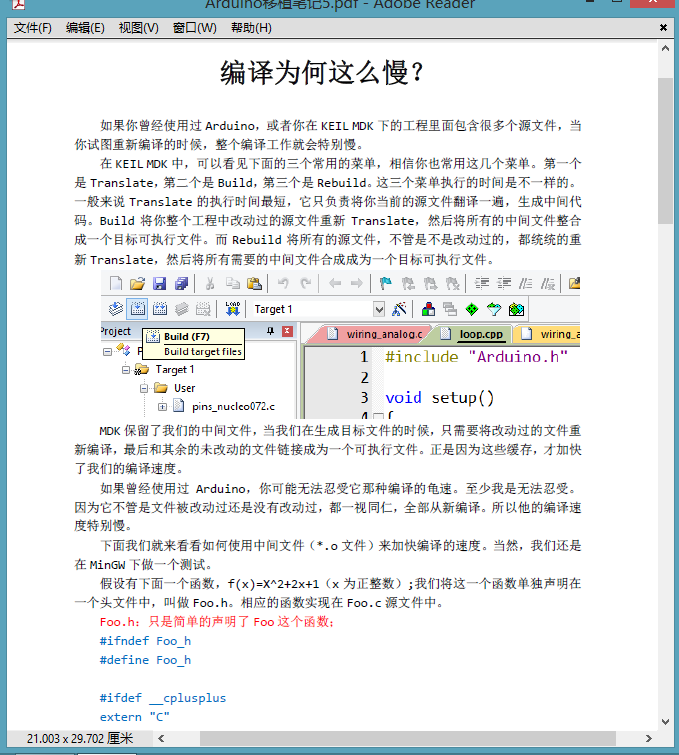679x755 pixels.
Task: Click the page size 21.003 x 29.702 厘米 readout
Action: [x=80, y=738]
